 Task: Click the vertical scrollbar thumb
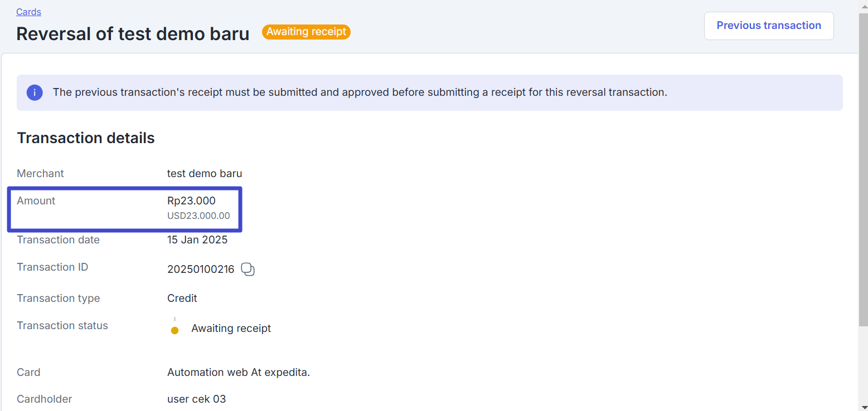pos(863,169)
